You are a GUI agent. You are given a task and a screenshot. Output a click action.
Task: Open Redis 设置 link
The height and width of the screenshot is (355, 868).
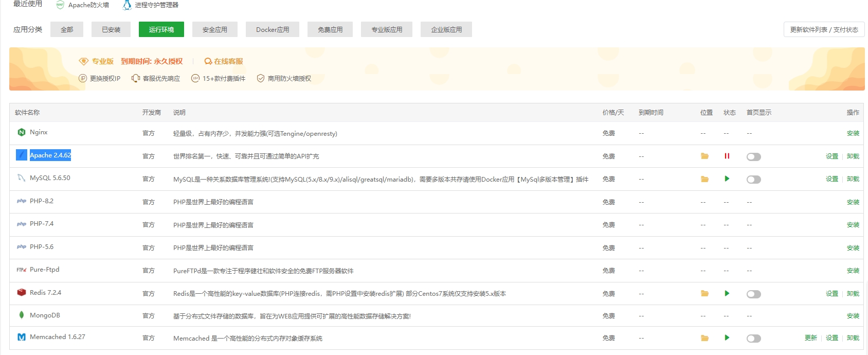[x=832, y=294]
